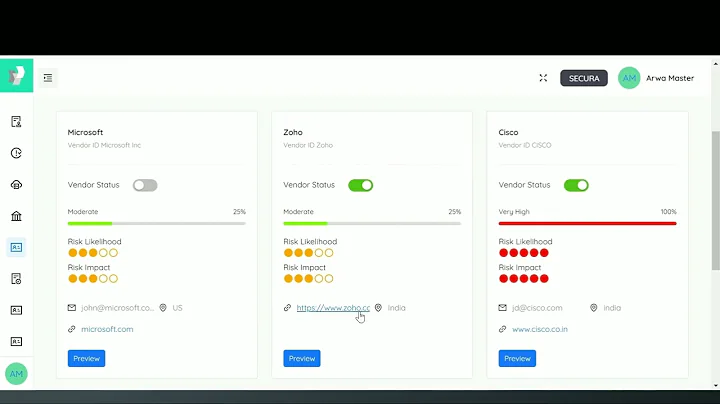This screenshot has width=720, height=404.
Task: Open the AM avatar at sidebar bottom
Action: [x=16, y=374]
